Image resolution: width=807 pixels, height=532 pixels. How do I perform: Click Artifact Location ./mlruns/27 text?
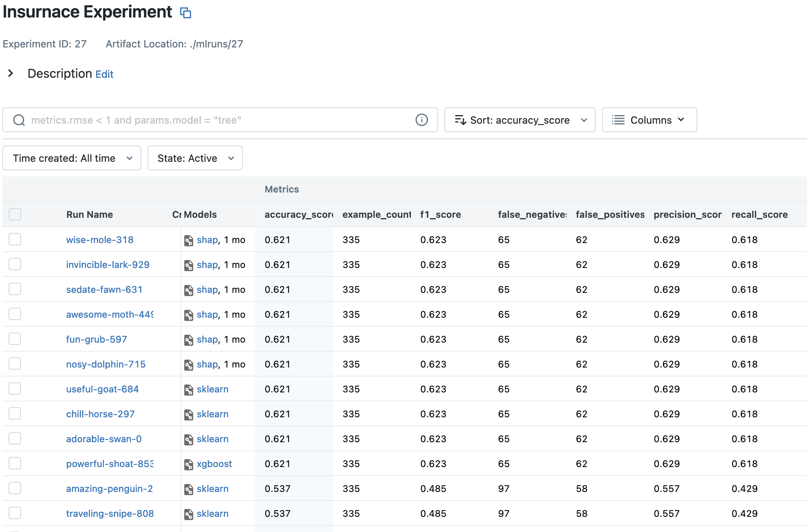tap(174, 44)
